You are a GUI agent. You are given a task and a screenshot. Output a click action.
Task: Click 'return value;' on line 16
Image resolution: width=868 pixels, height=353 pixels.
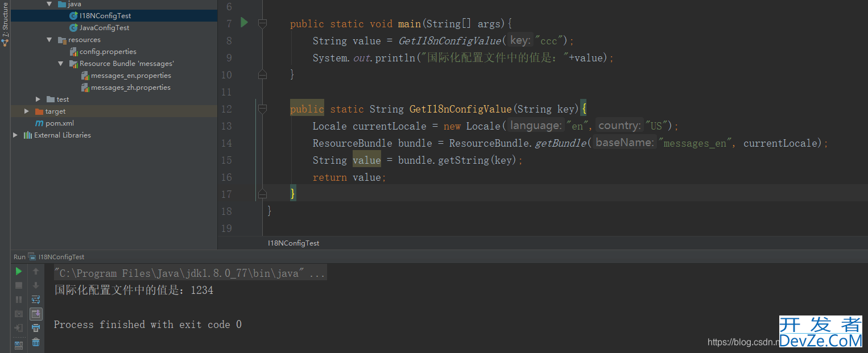point(349,177)
